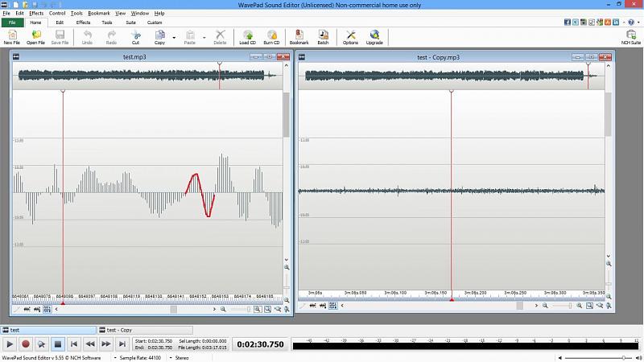Fast forward with the double-arrow button
Image resolution: width=644 pixels, height=362 pixels.
(x=106, y=344)
